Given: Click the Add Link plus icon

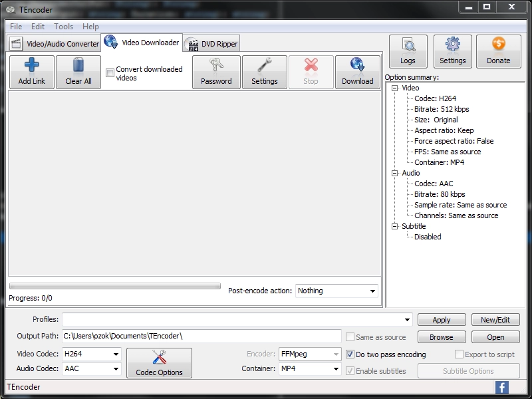Looking at the screenshot, I should click(x=31, y=65).
